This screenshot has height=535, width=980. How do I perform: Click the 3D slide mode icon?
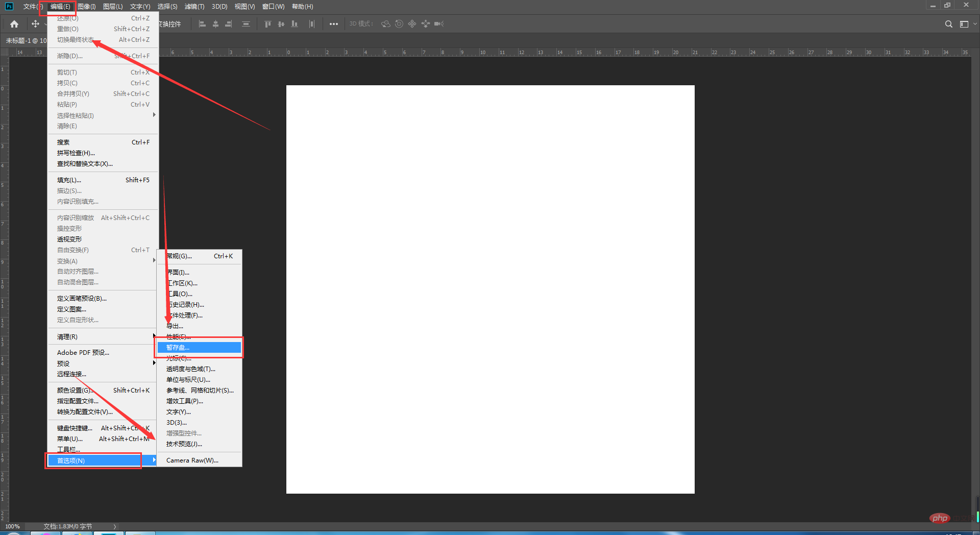tap(426, 24)
